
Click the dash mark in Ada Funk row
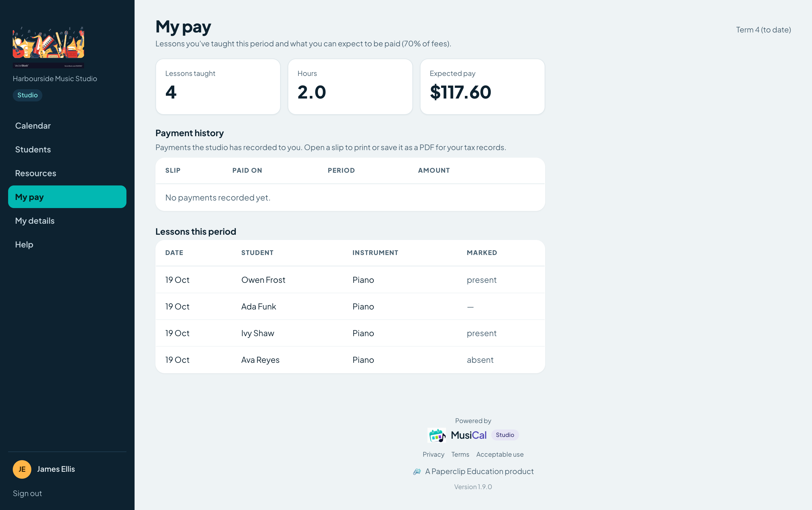(x=470, y=307)
